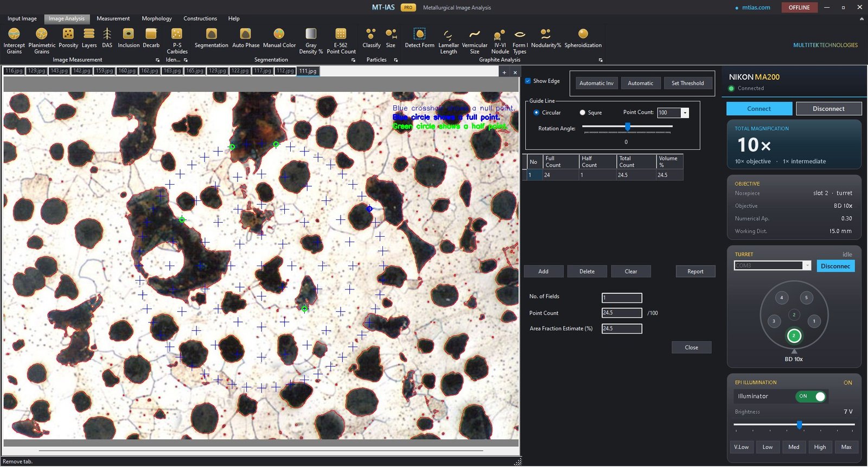The width and height of the screenshot is (868, 467).
Task: Select the Squre guide line option
Action: tap(583, 113)
